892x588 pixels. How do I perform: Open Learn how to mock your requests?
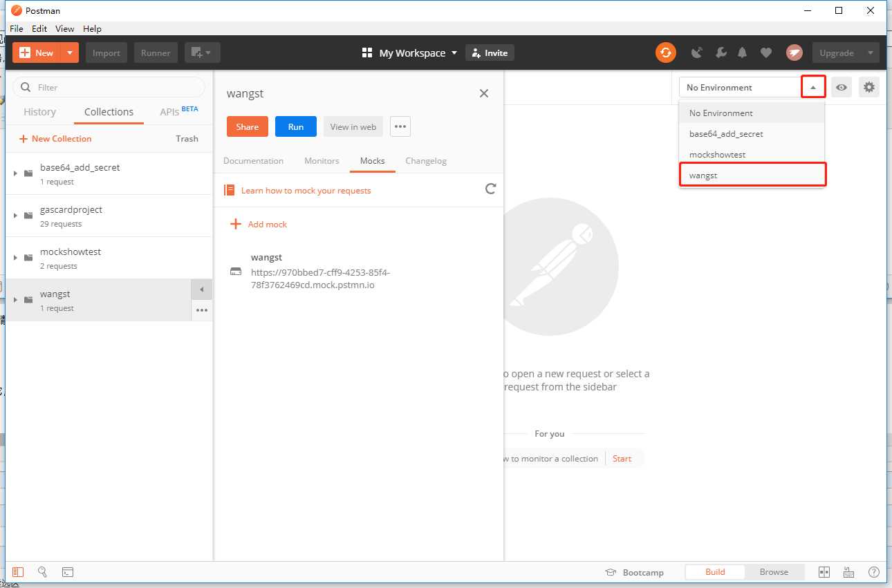[306, 190]
